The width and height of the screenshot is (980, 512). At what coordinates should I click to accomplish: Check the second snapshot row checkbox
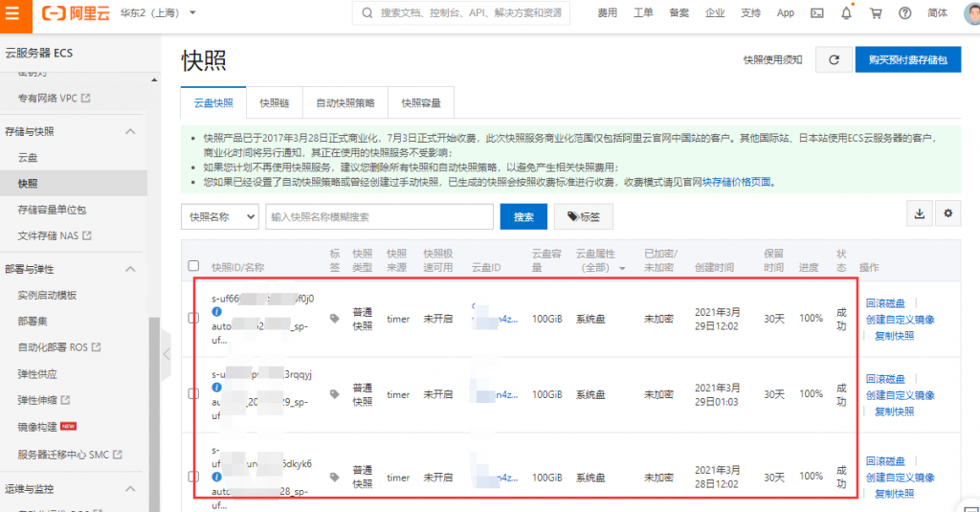tap(193, 393)
